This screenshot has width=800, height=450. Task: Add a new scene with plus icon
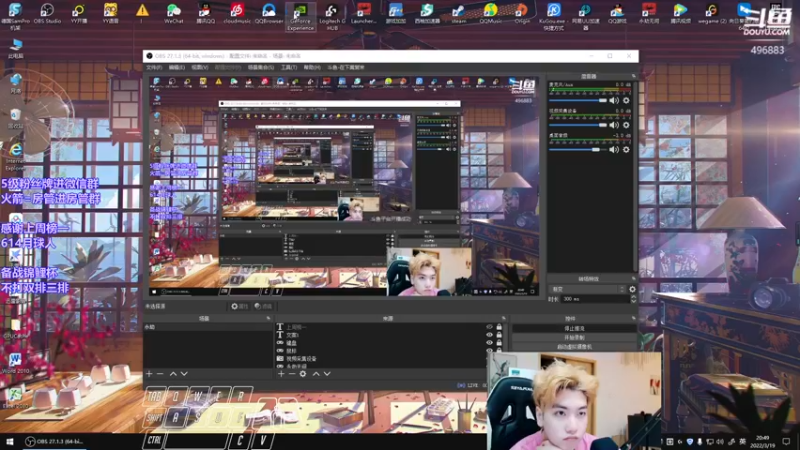coord(149,374)
